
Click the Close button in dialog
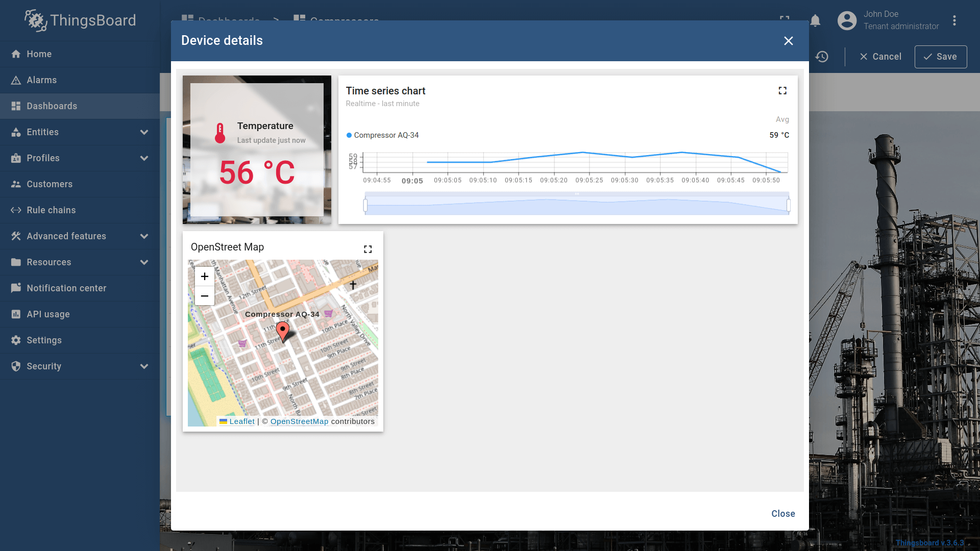[x=783, y=514]
